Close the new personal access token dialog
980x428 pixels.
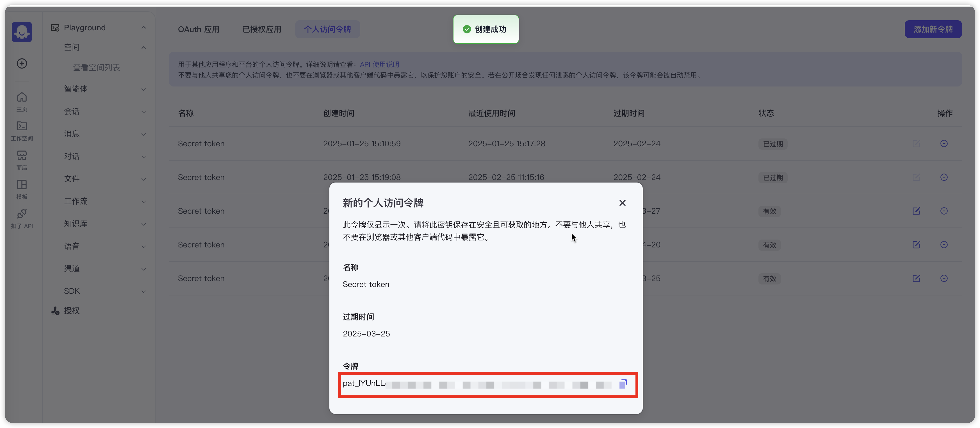(622, 203)
